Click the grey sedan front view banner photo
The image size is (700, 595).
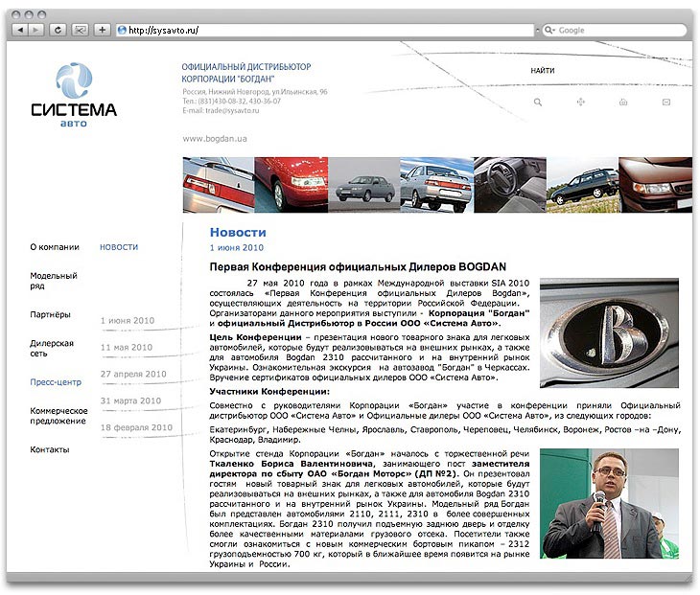tap(364, 185)
